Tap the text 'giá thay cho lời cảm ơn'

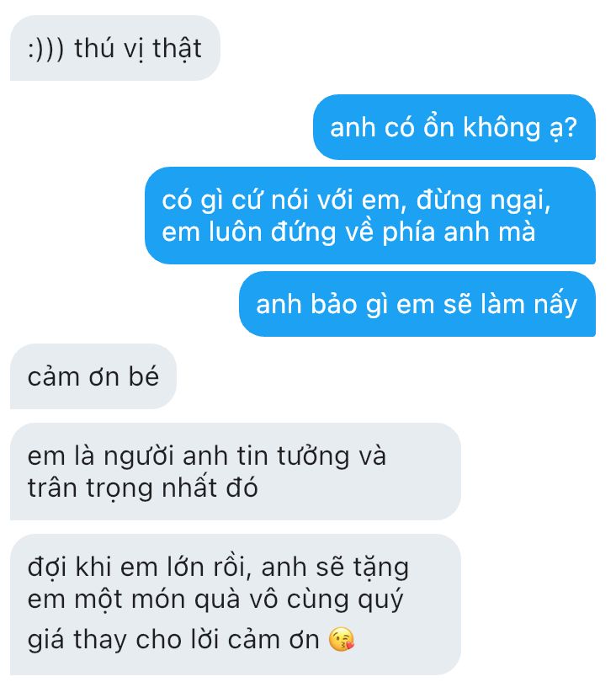click(173, 640)
